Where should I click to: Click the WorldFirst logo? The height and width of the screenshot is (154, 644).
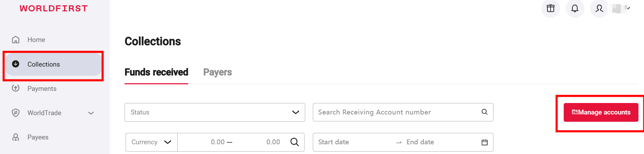pyautogui.click(x=54, y=8)
